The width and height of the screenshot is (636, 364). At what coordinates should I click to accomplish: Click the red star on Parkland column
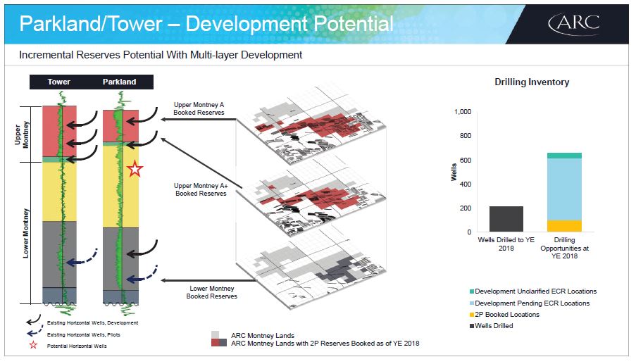tap(135, 169)
